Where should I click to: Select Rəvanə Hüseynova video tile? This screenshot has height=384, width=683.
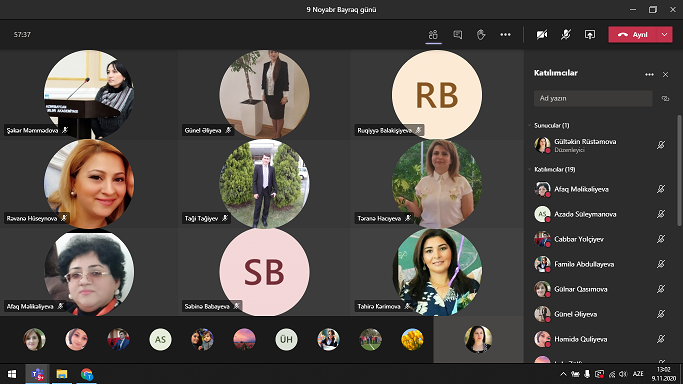[x=89, y=183]
